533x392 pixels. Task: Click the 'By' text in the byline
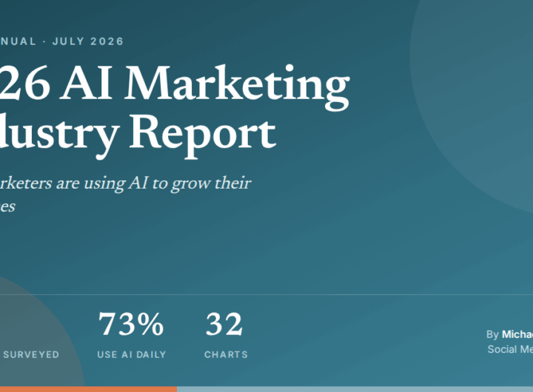[x=492, y=334]
